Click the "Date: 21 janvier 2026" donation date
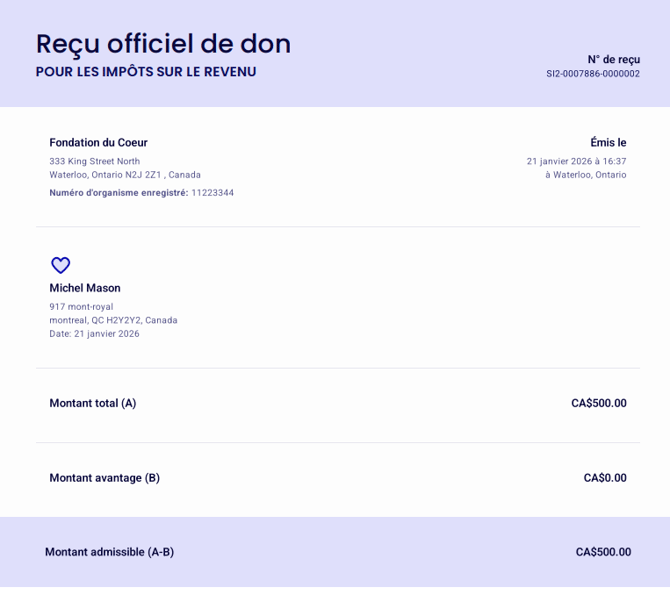This screenshot has width=670, height=609. 94,334
